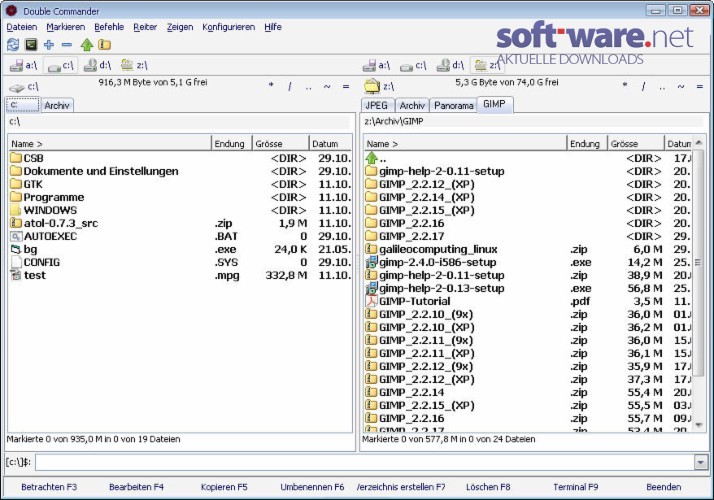The width and height of the screenshot is (714, 500).
Task: Click galileocomputing_linux zip icon
Action: point(372,249)
